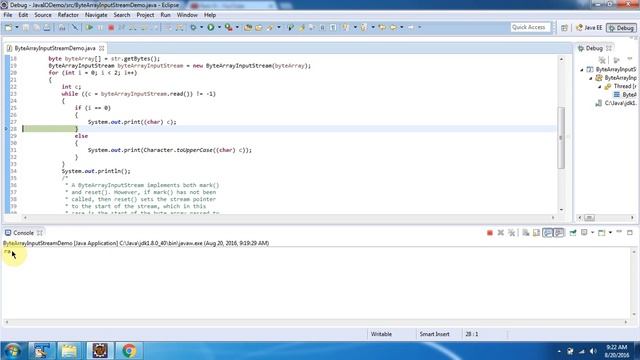This screenshot has width=640, height=360.
Task: Switch to the Debug perspective
Action: [x=621, y=28]
